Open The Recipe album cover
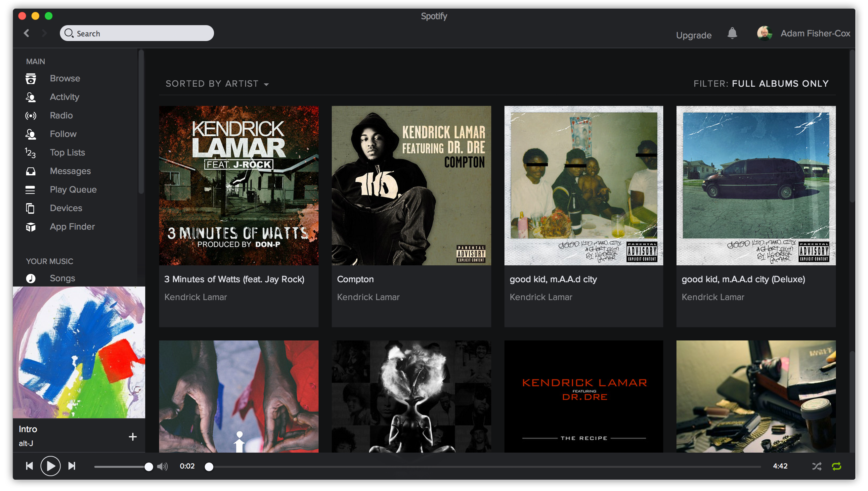The width and height of the screenshot is (868, 491). coord(584,396)
